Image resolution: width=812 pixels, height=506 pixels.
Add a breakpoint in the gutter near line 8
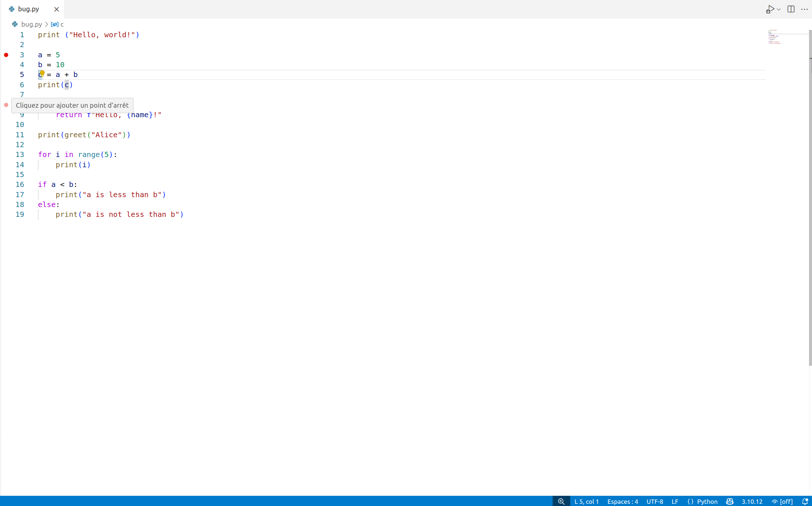pos(6,105)
